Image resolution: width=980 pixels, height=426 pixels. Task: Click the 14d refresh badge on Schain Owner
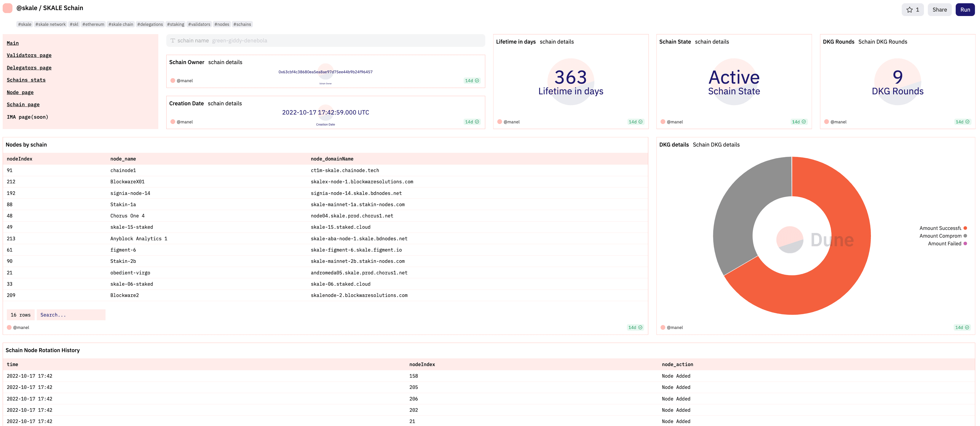click(x=472, y=81)
